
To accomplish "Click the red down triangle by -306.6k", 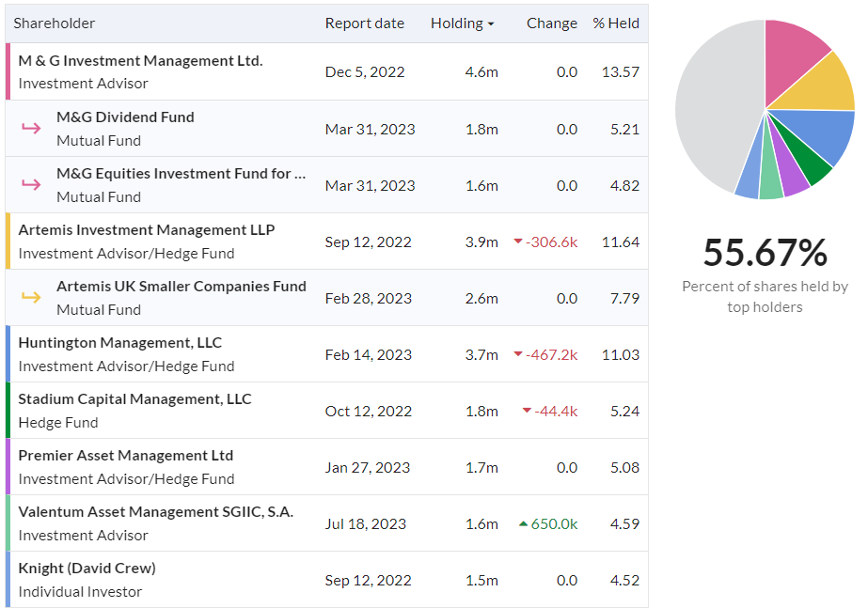I will [x=518, y=242].
